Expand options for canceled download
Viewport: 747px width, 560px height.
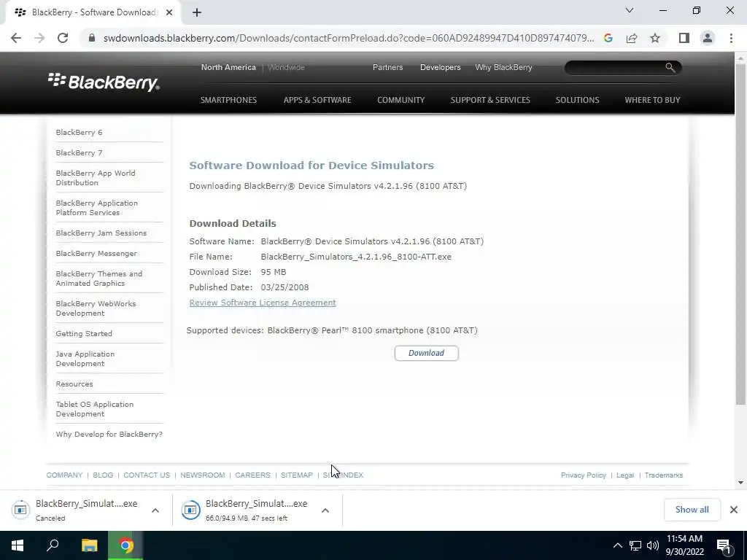155,510
